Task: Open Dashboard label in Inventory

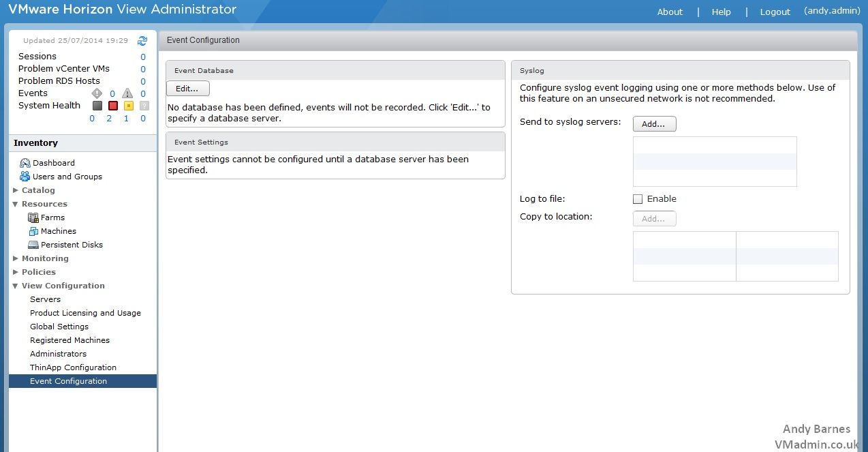Action: 54,163
